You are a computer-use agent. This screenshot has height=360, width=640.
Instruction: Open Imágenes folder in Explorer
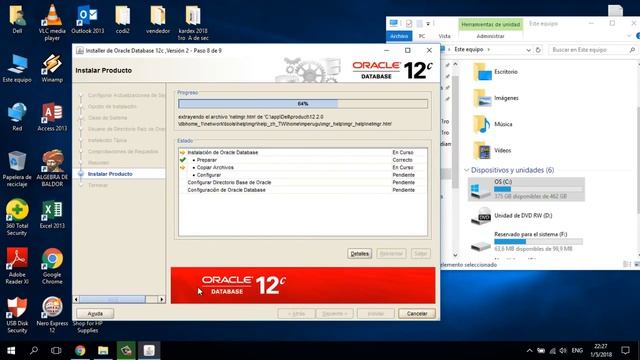[x=496, y=98]
